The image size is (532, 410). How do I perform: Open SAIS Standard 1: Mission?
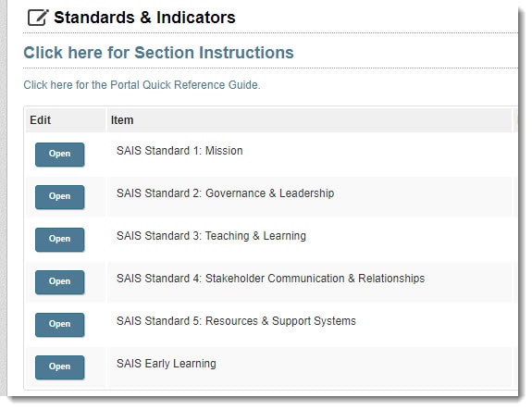tap(60, 155)
